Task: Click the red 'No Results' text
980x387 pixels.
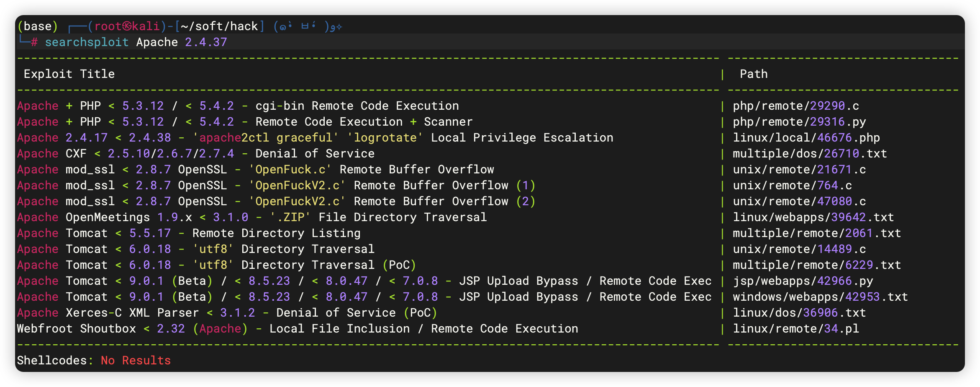Action: click(x=136, y=361)
